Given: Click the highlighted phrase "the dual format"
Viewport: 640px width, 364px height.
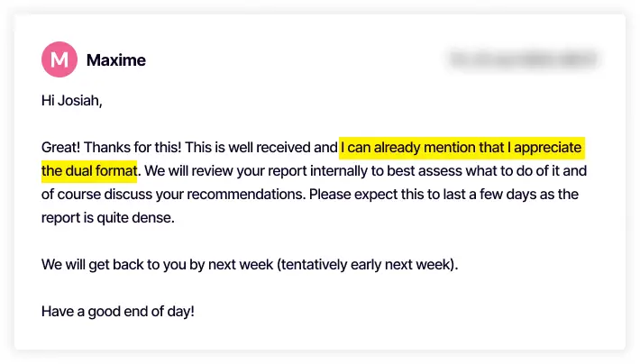Looking at the screenshot, I should 89,170.
